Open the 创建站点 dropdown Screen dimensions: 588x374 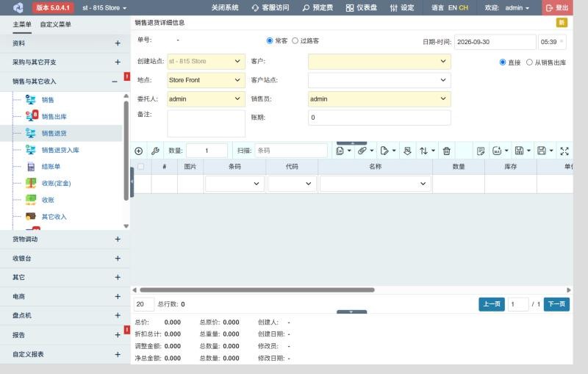point(206,62)
